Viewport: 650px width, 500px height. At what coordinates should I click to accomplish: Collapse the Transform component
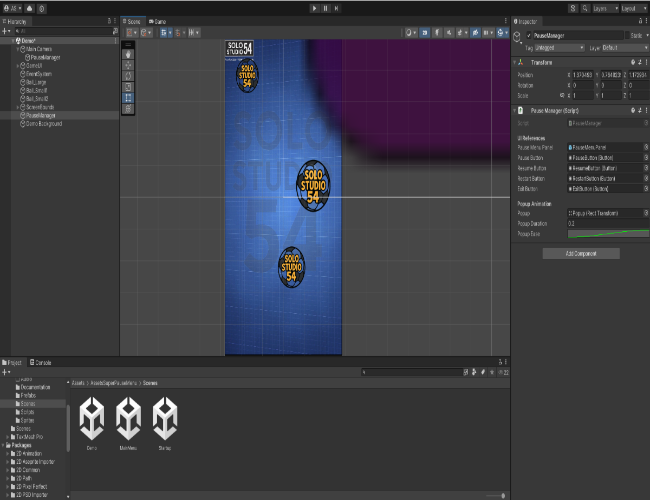[515, 62]
